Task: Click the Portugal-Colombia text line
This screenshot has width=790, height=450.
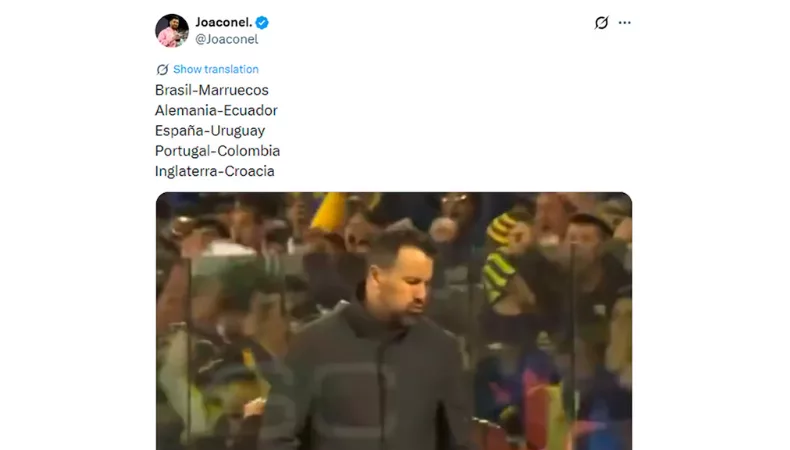Action: coord(218,151)
